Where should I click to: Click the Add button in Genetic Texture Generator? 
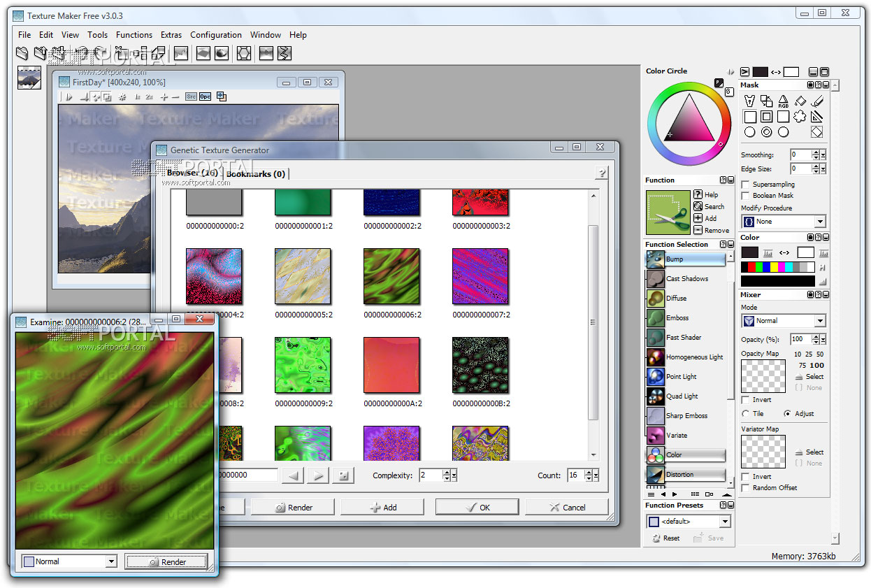click(x=382, y=508)
